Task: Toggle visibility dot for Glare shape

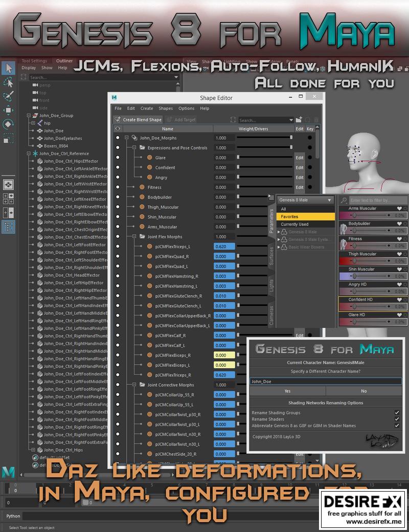Action: click(x=118, y=158)
